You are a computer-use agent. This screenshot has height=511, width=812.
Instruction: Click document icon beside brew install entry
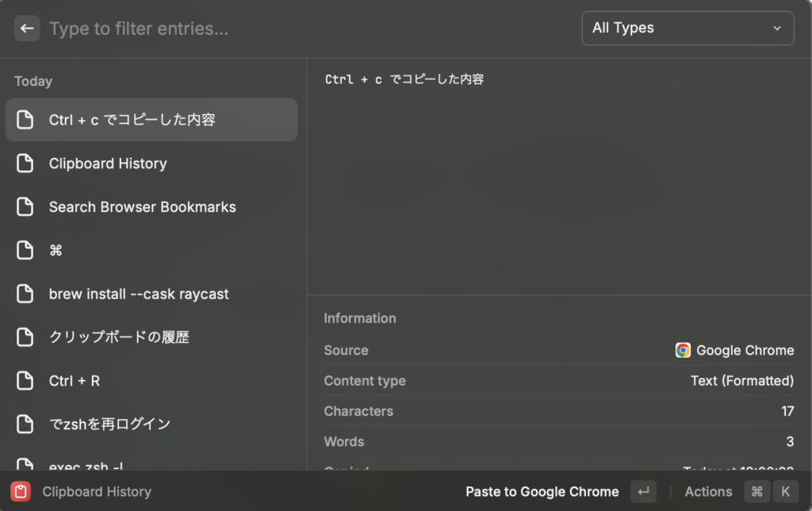pyautogui.click(x=25, y=294)
